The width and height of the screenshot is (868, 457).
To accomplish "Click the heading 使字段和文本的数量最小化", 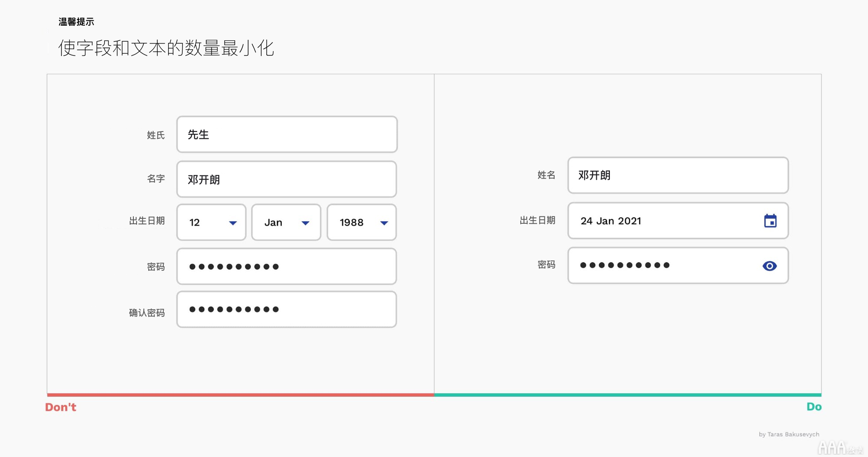I will pos(166,48).
